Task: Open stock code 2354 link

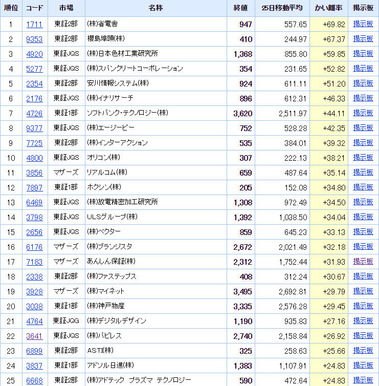Action: point(34,84)
